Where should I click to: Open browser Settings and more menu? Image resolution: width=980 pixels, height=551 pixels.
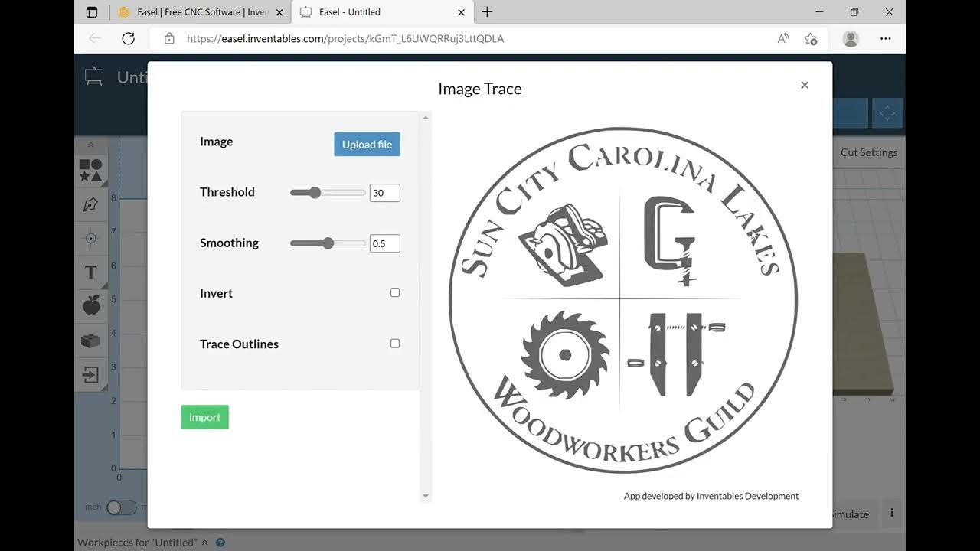(x=886, y=38)
